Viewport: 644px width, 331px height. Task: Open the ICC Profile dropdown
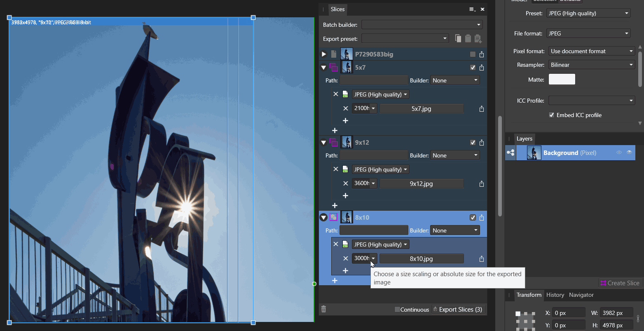[x=592, y=101]
